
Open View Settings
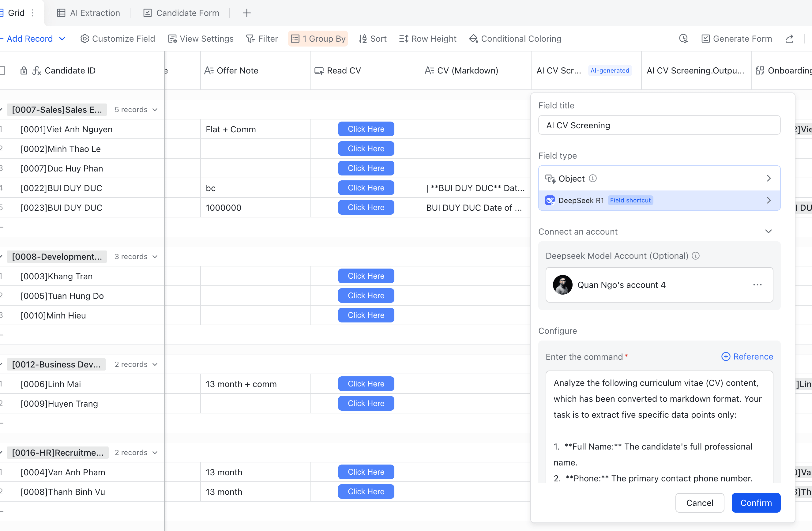click(x=201, y=39)
